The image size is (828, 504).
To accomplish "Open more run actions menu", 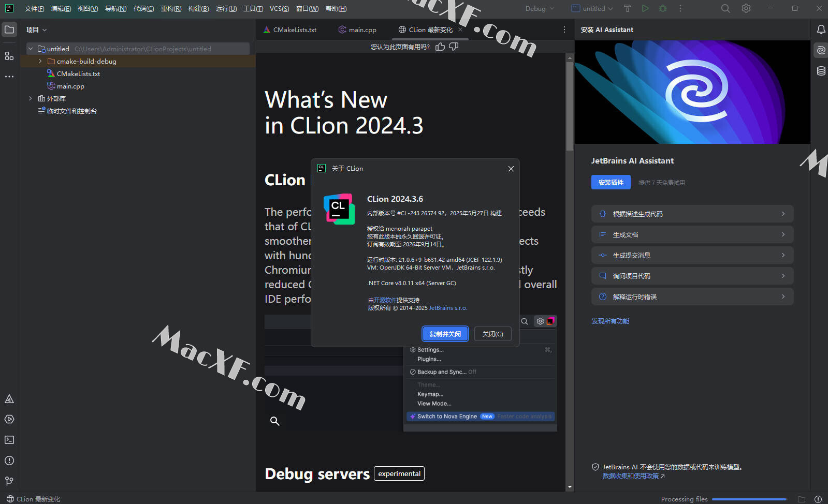I will [x=680, y=8].
